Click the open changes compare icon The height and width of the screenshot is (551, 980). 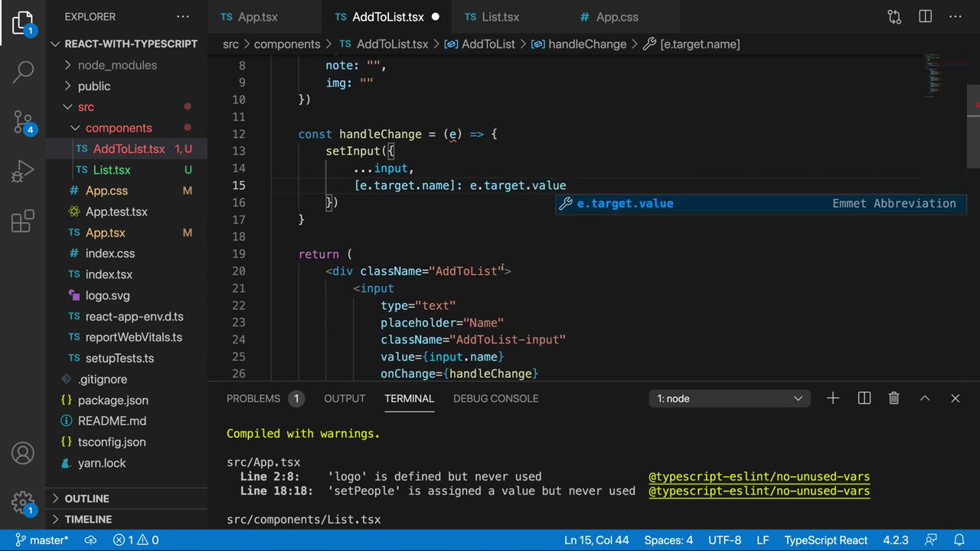(x=894, y=16)
